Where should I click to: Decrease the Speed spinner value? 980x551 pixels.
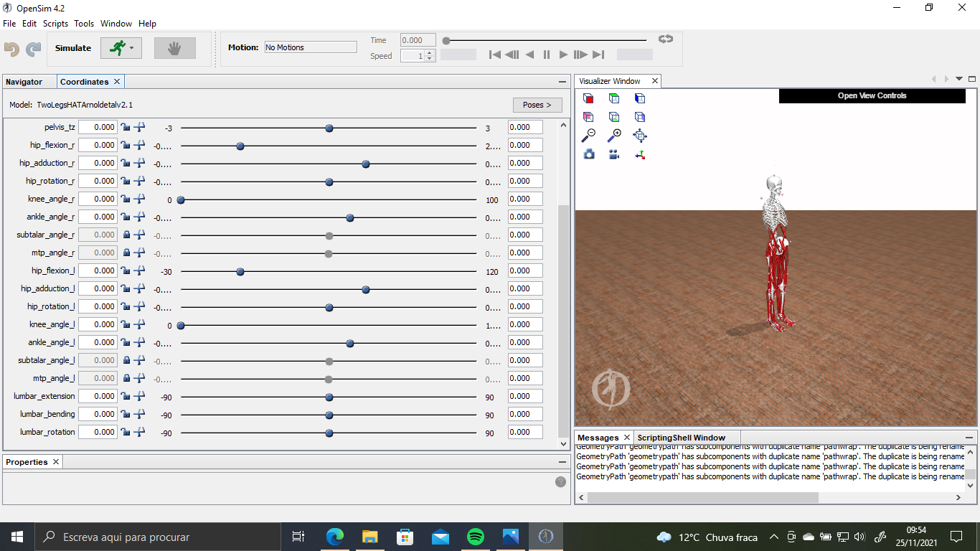click(x=430, y=58)
